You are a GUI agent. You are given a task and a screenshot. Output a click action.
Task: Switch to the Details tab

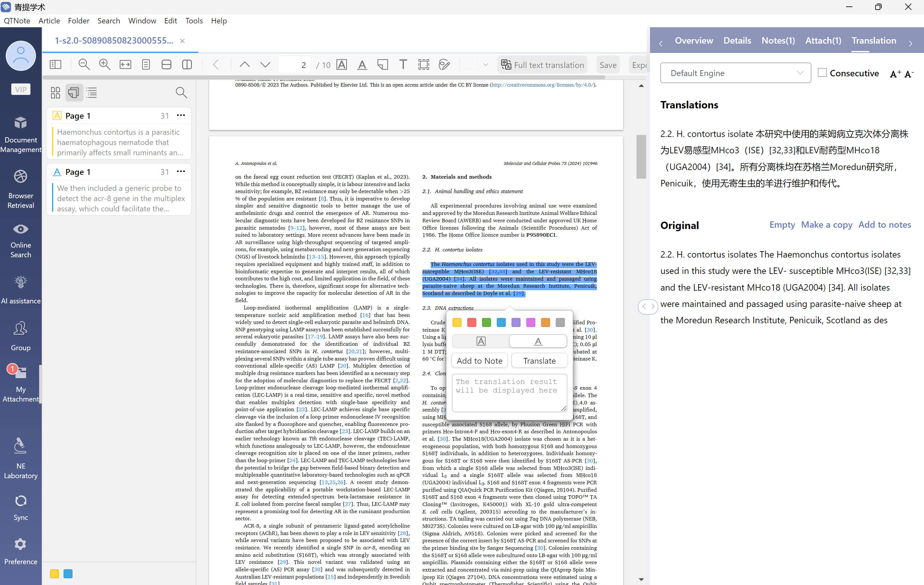[x=737, y=40]
